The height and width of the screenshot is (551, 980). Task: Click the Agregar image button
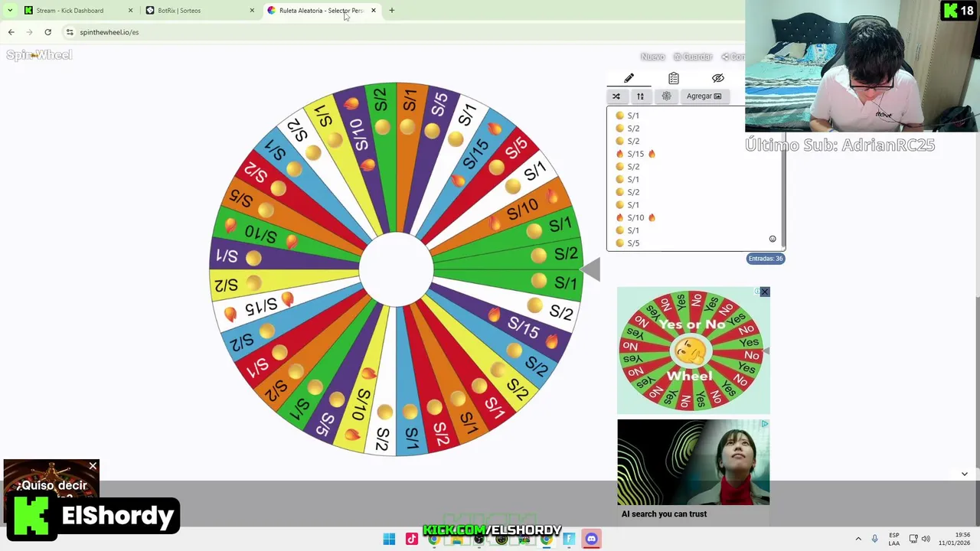pos(704,96)
